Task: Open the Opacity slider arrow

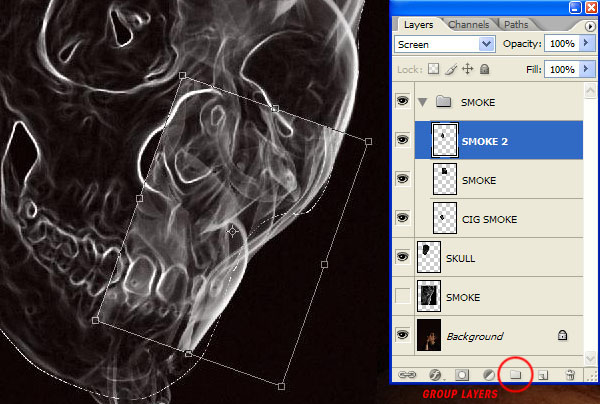Action: point(586,43)
